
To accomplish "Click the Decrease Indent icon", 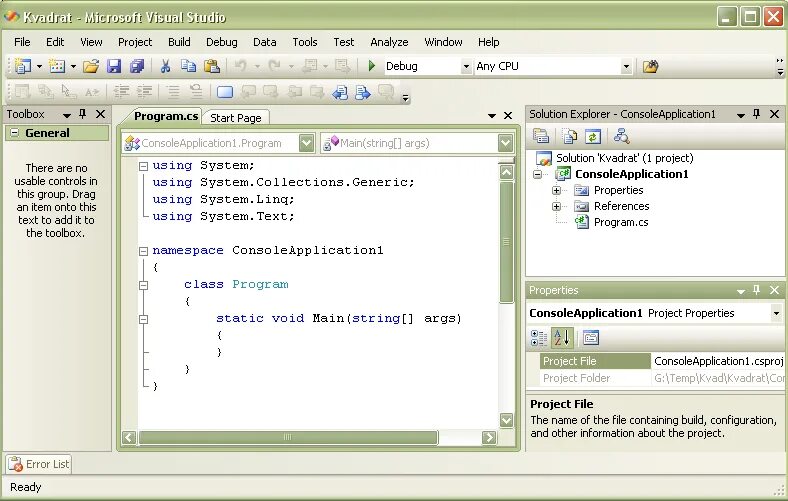I will click(x=121, y=91).
